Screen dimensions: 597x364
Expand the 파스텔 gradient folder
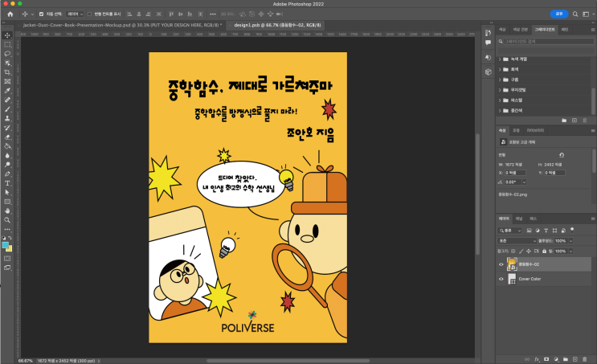(x=500, y=100)
